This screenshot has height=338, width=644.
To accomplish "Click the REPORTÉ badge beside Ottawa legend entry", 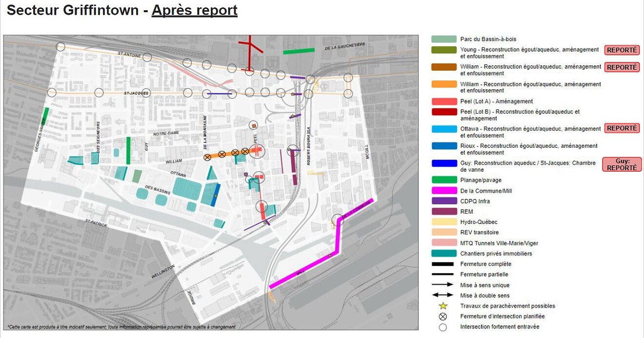I will (x=622, y=128).
